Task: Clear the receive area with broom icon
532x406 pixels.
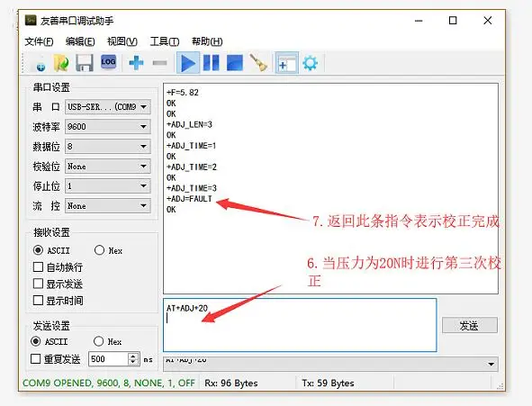Action: 258,63
